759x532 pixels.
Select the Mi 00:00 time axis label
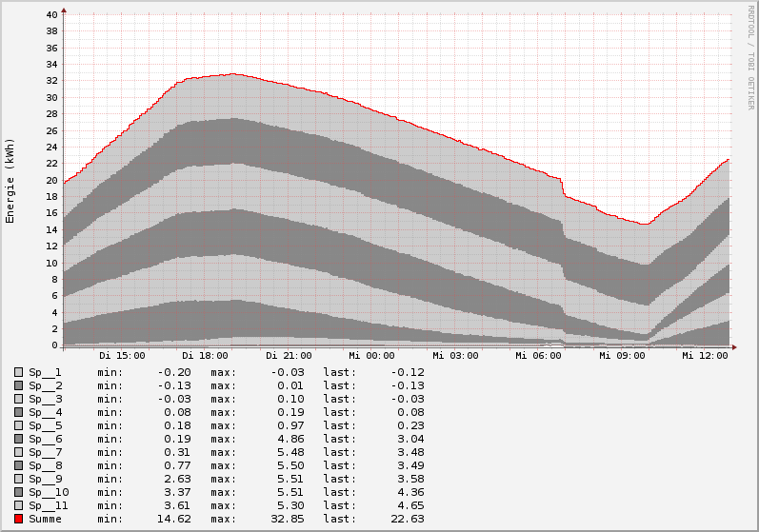pyautogui.click(x=371, y=356)
